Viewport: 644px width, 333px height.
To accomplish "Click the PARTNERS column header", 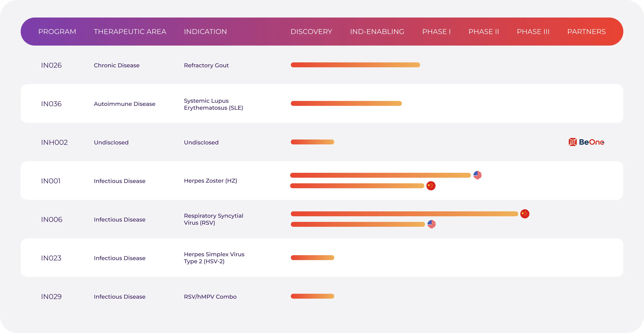I will (586, 32).
